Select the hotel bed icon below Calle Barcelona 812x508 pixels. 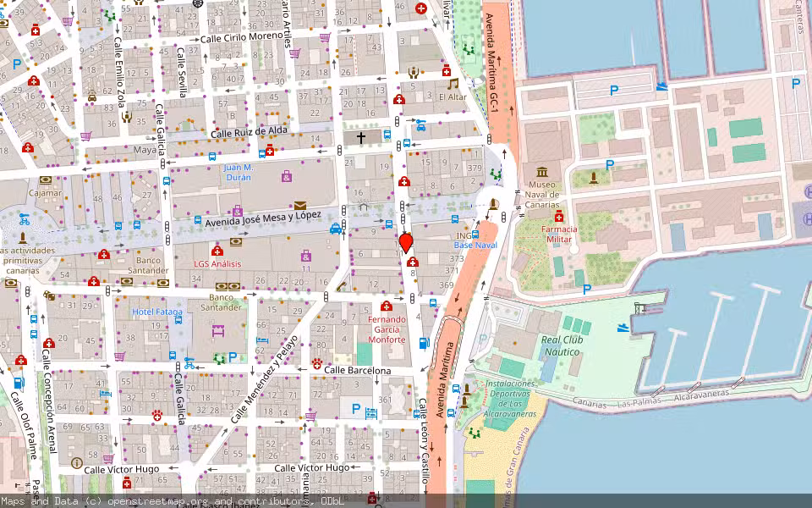click(x=370, y=413)
